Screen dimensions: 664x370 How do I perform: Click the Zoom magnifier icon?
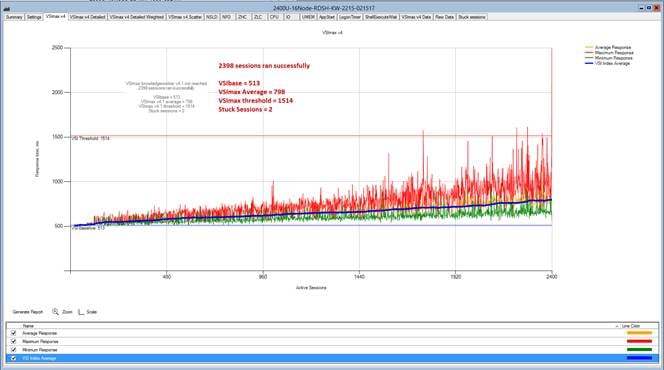55,312
